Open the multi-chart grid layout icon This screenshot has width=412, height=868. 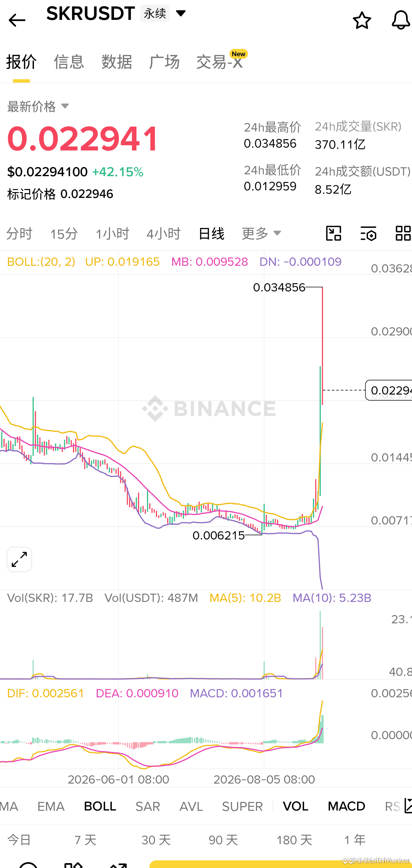403,233
